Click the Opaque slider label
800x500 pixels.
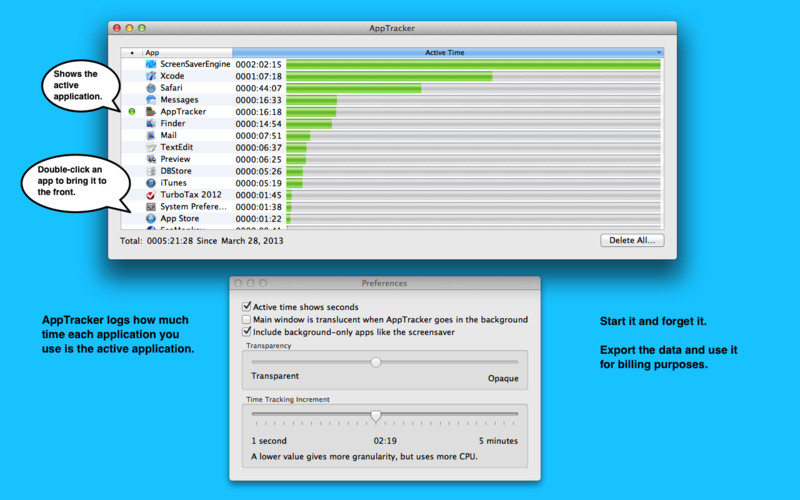click(503, 379)
